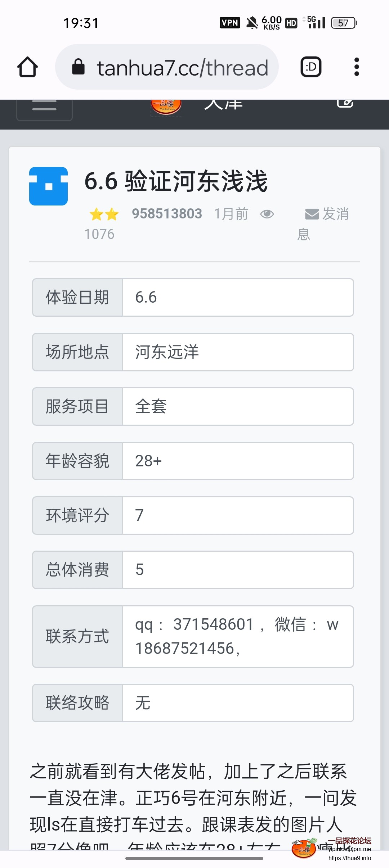389x868 pixels.
Task: Tap the compose post icon
Action: 345,104
